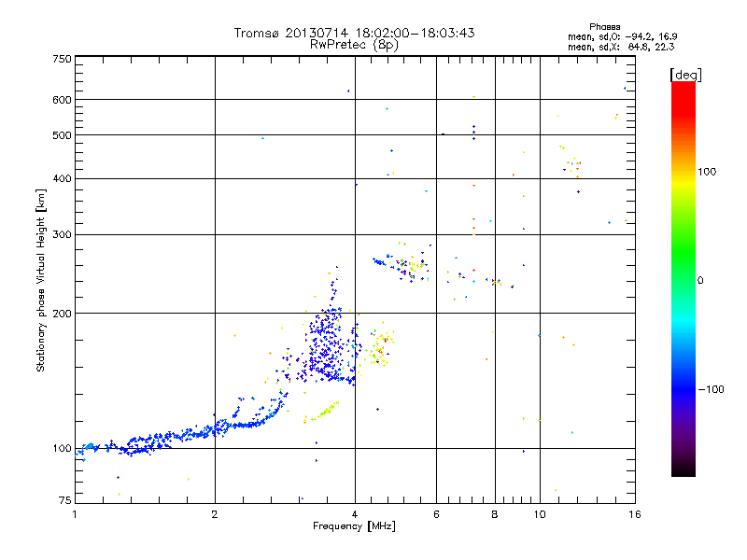This screenshot has height=560, width=747.
Task: Click the x-axis tick label '4'
Action: 355,514
